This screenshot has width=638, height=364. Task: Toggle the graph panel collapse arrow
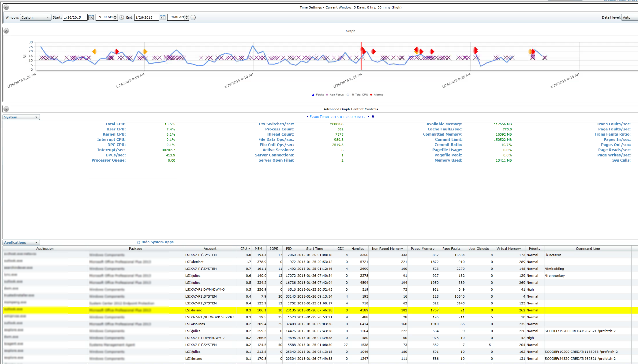pos(6,31)
